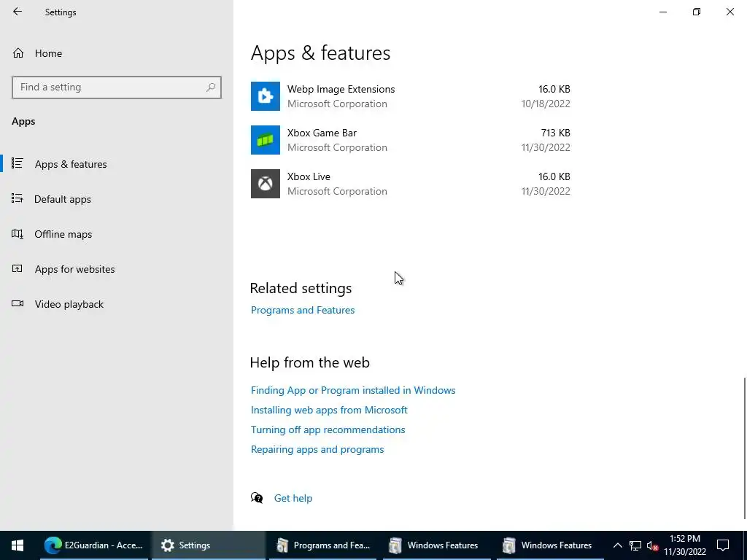This screenshot has height=560, width=747.
Task: Click the Get help chat icon
Action: (x=257, y=498)
